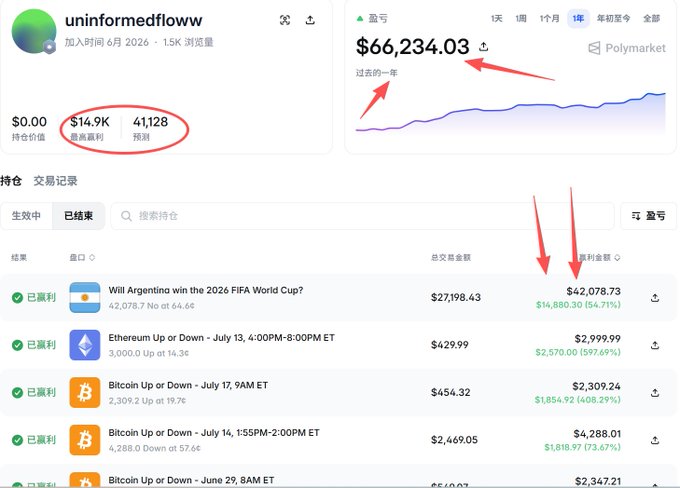Screen dimensions: 680x488
Task: Share the Ethereum July 13 position
Action: 655,345
